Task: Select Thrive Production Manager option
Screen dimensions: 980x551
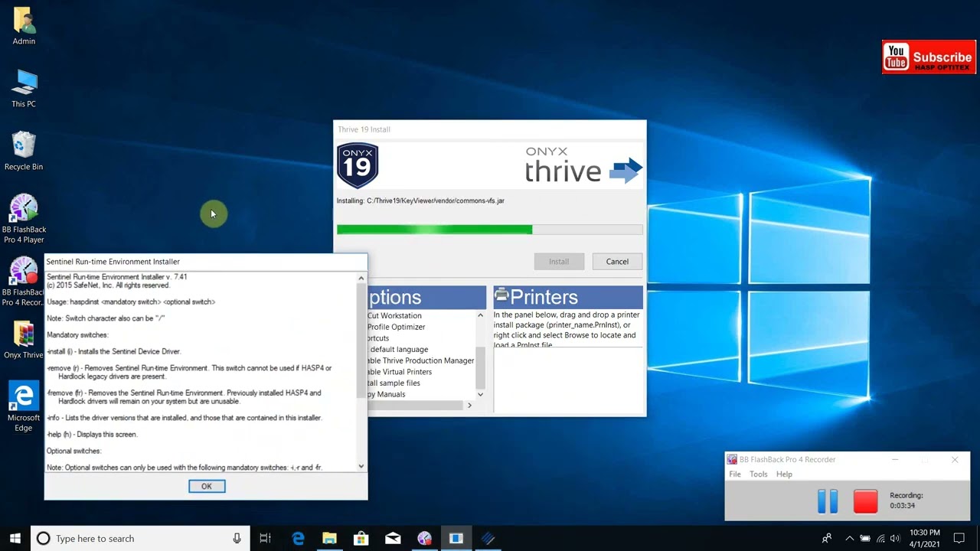Action: point(421,360)
